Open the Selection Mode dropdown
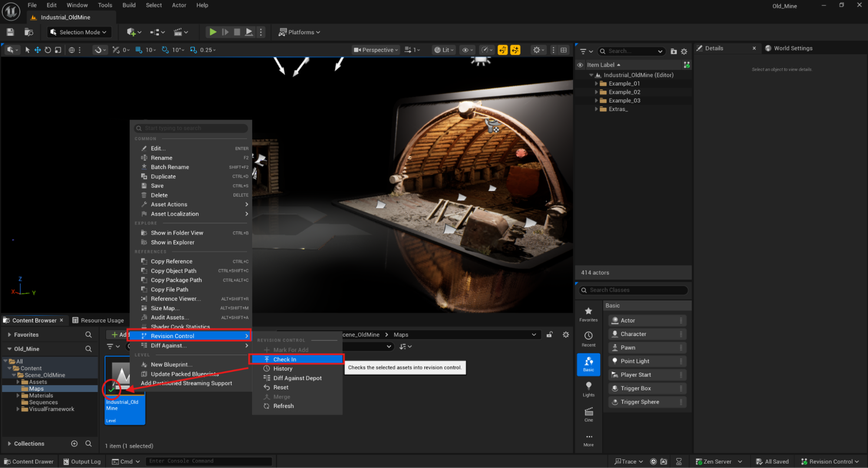 pos(79,32)
